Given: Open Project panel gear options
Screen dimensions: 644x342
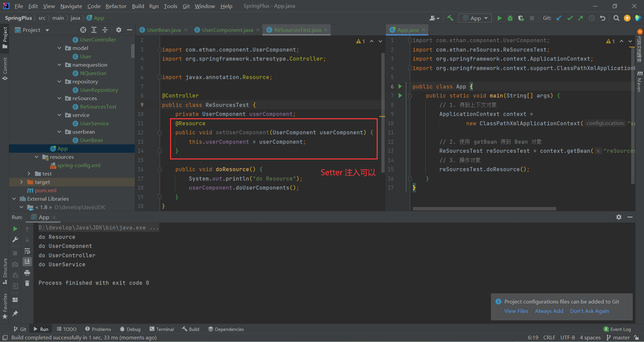Looking at the screenshot, I should tap(118, 30).
